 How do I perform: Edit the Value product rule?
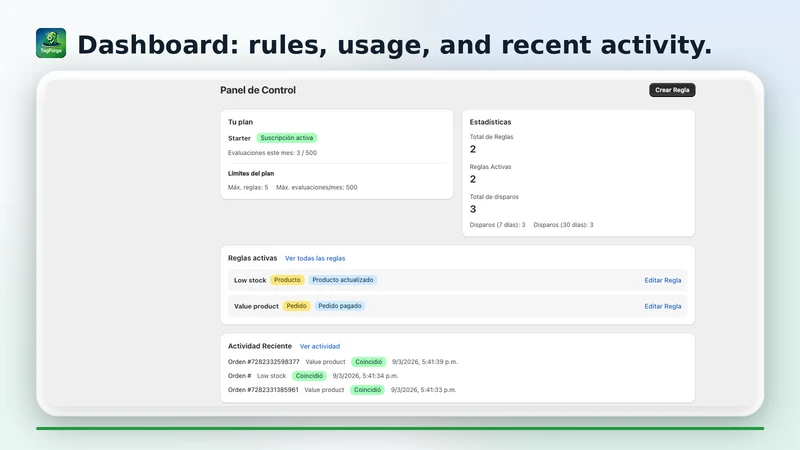(x=662, y=306)
